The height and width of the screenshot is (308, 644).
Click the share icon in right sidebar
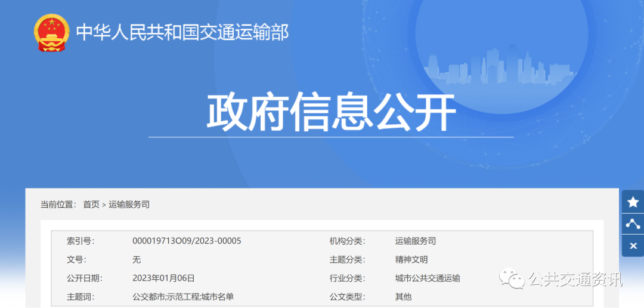(633, 224)
